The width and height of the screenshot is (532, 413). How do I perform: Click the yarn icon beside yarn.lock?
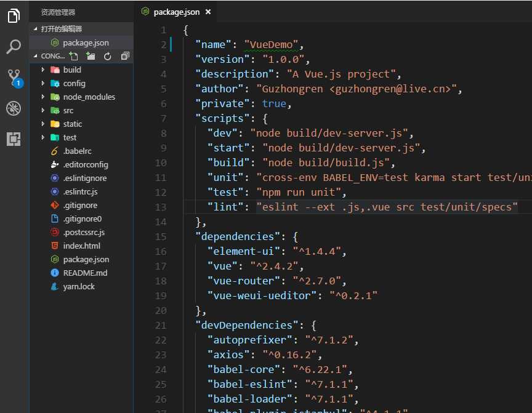[54, 286]
